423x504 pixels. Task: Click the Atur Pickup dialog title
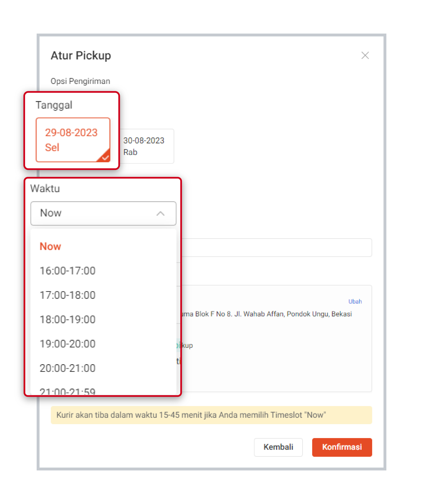tap(81, 55)
